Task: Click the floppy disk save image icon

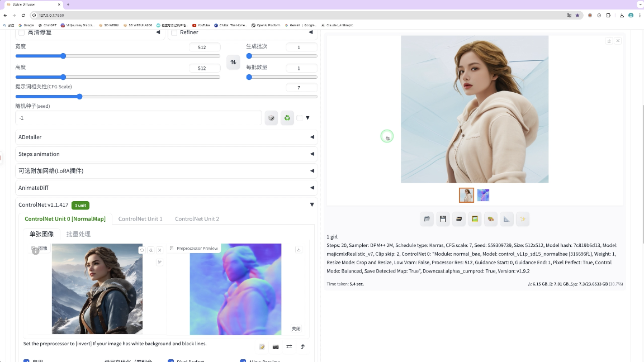Action: [x=443, y=219]
